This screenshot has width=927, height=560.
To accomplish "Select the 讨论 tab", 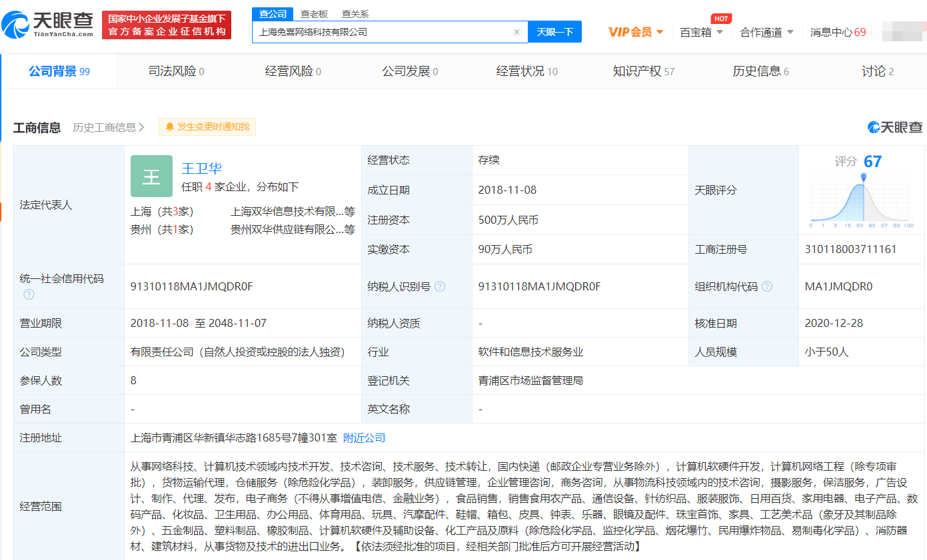I will click(878, 71).
